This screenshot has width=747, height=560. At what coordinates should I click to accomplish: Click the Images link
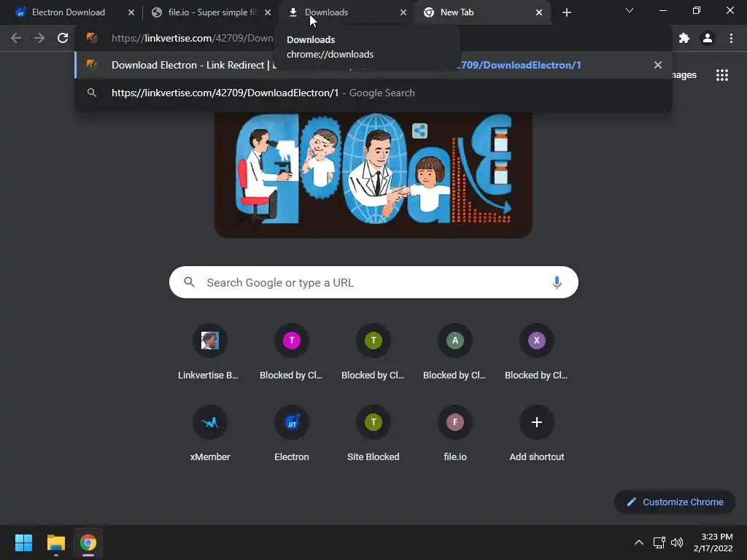coord(684,75)
